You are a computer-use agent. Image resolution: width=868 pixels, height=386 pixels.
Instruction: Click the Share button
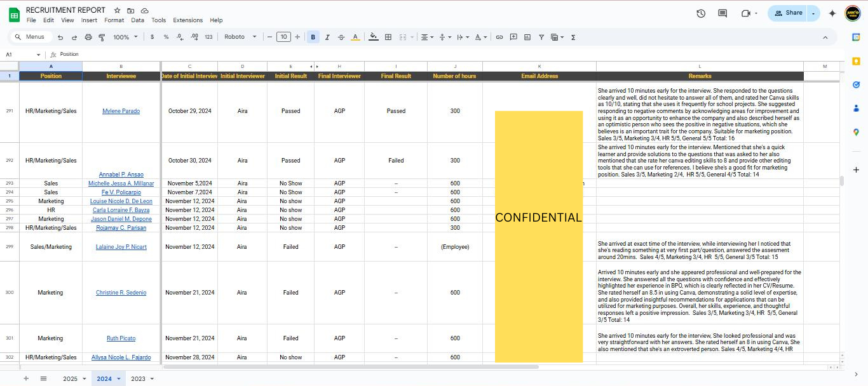pos(789,13)
